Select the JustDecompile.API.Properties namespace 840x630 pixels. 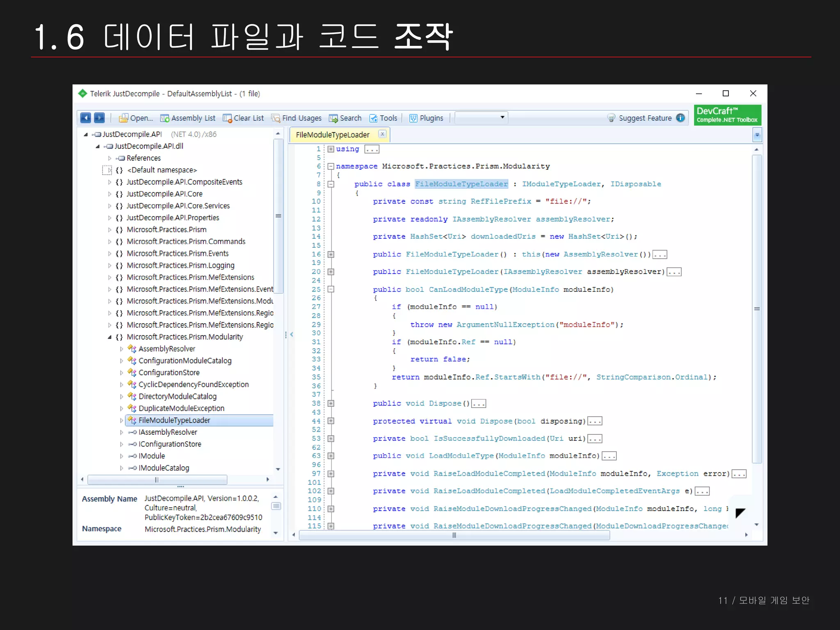173,217
